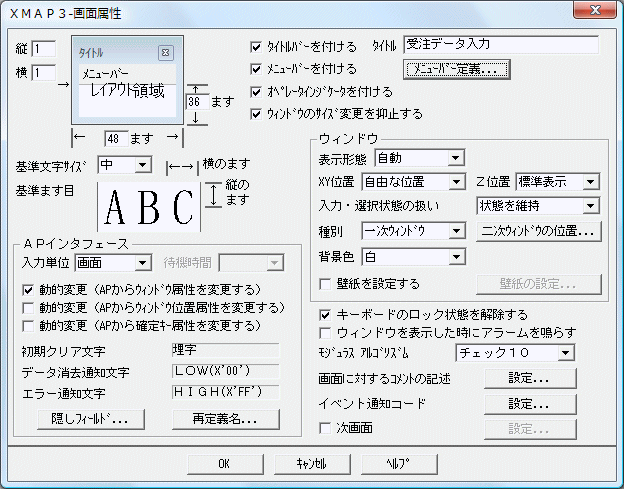This screenshot has width=624, height=489.
Task: Uncheck オペレータインジケータを付ける option
Action: click(x=256, y=92)
